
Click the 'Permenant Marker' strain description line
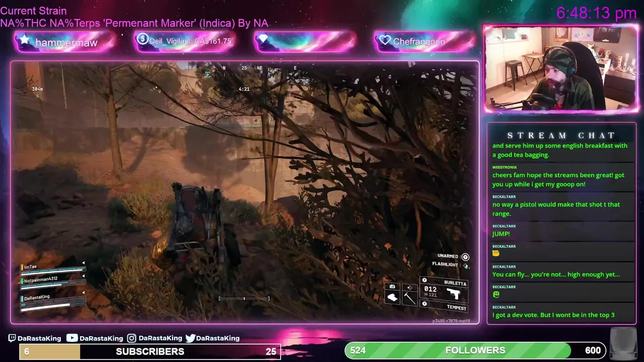click(x=134, y=23)
